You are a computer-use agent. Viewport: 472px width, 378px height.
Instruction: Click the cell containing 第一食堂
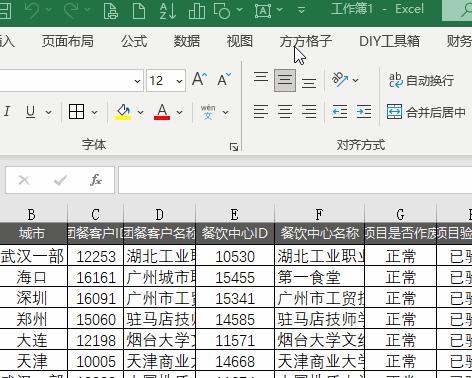[319, 277]
